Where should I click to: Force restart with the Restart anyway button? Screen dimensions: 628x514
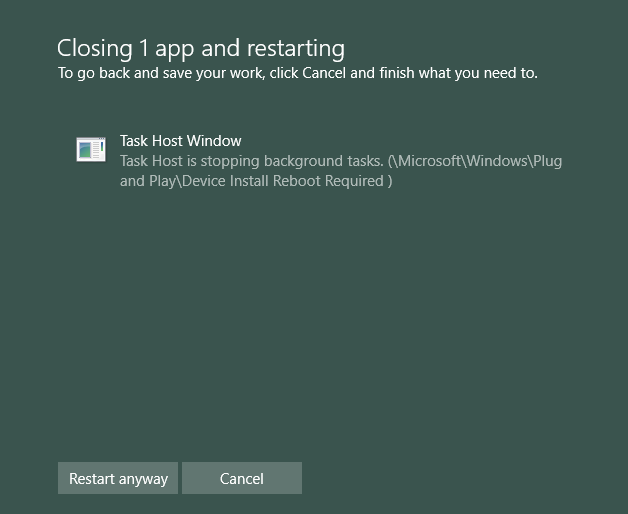coord(118,478)
